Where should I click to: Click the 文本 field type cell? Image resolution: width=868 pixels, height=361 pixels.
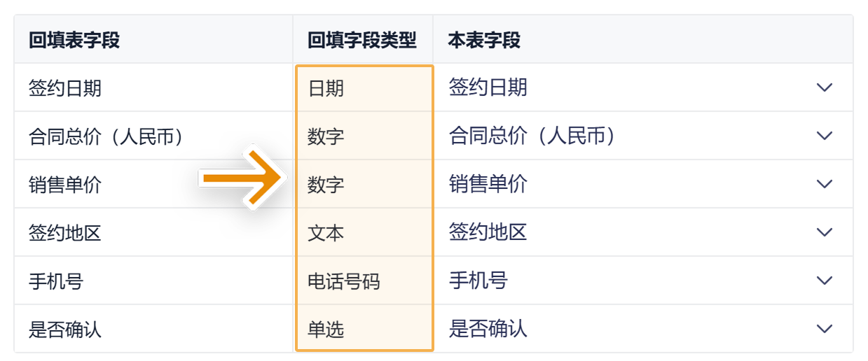point(364,232)
